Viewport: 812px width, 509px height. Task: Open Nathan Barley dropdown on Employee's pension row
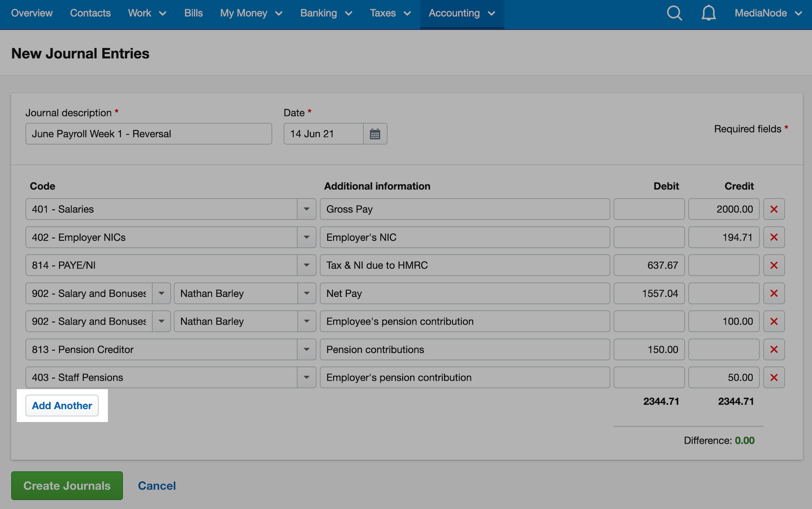pos(307,321)
